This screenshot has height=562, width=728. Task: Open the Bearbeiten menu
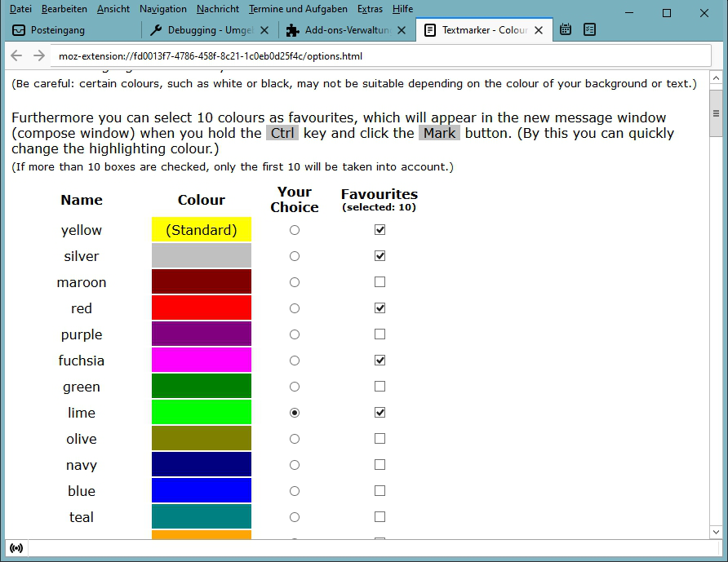(64, 9)
